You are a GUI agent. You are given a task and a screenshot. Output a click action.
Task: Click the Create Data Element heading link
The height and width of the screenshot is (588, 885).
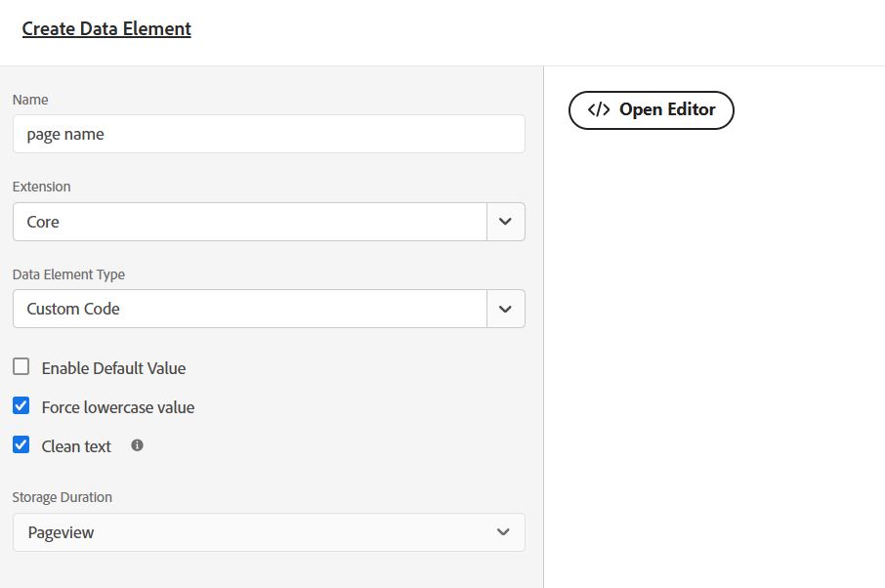(106, 29)
